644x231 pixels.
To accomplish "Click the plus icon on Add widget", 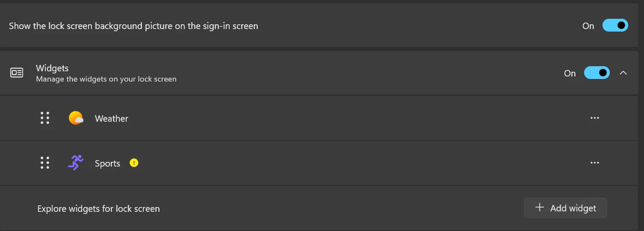I will point(540,208).
